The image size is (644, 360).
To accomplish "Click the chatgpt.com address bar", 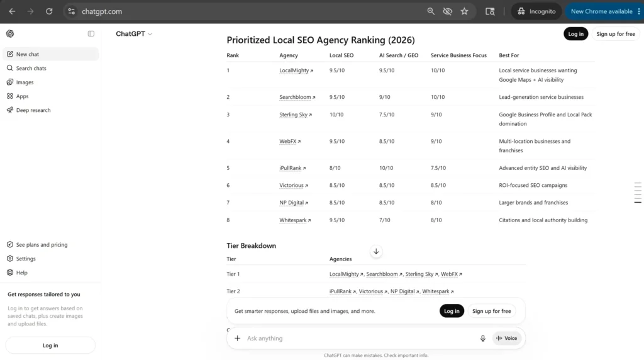I will click(247, 11).
